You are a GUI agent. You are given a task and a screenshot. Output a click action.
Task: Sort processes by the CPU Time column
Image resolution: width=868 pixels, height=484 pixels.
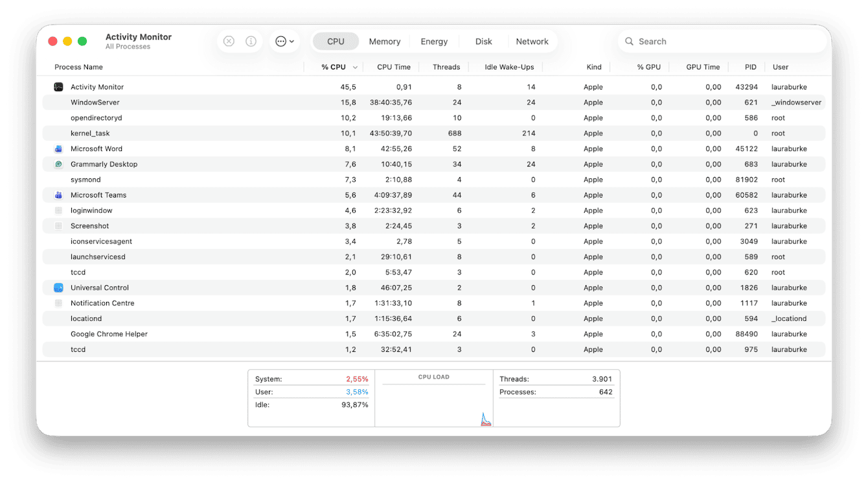click(393, 67)
